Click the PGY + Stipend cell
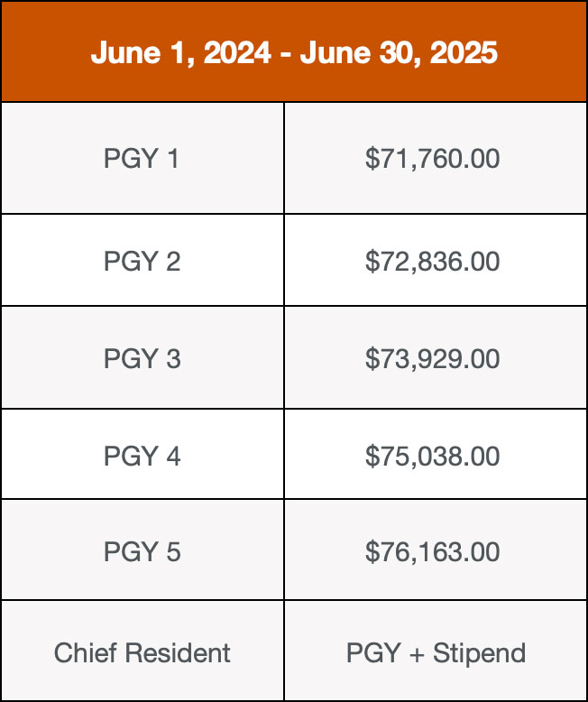Screen dimensions: 588x702 [x=436, y=652]
